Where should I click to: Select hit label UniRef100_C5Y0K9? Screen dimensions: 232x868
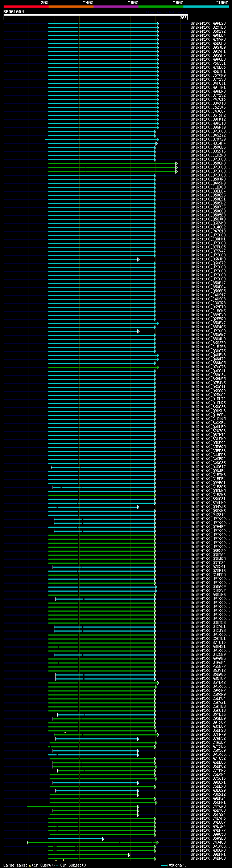pos(208,75)
